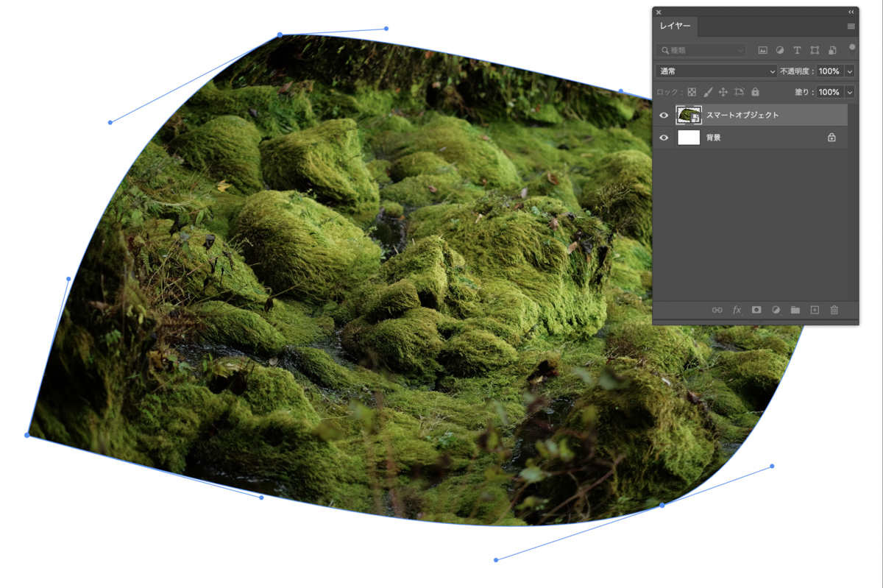Viewport: 883px width, 588px height.
Task: Create a new group folder icon
Action: coord(795,310)
